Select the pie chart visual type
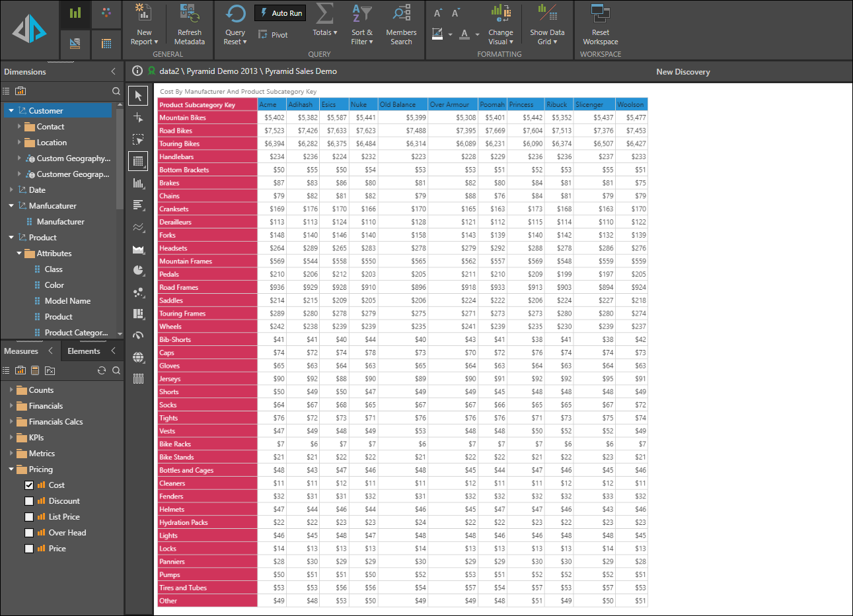Image resolution: width=853 pixels, height=616 pixels. point(138,270)
